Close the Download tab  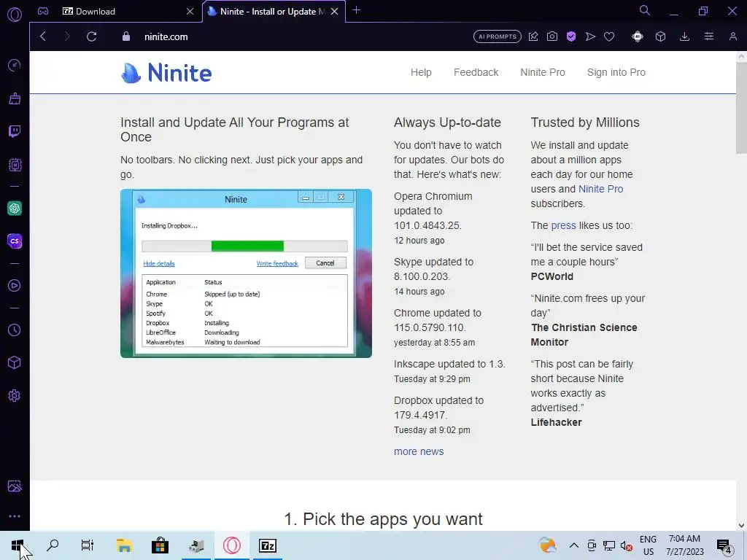[190, 12]
